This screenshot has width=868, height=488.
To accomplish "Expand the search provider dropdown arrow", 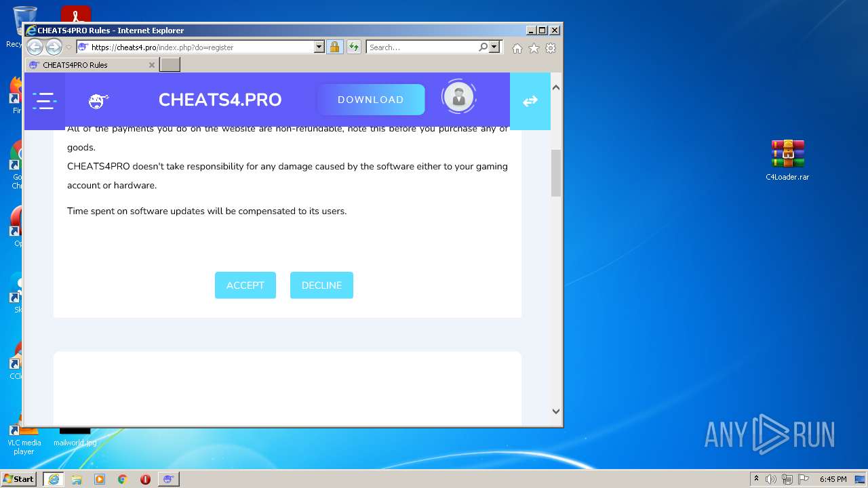I will click(x=494, y=47).
